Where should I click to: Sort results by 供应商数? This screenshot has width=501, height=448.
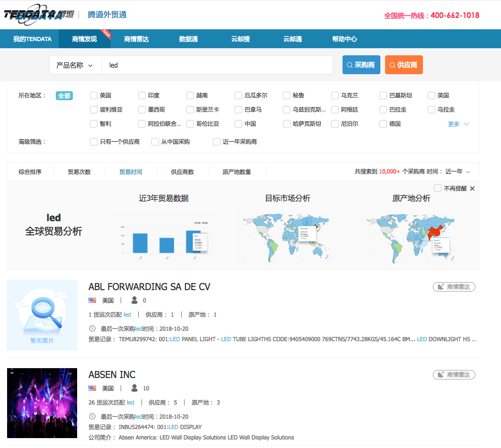[183, 172]
